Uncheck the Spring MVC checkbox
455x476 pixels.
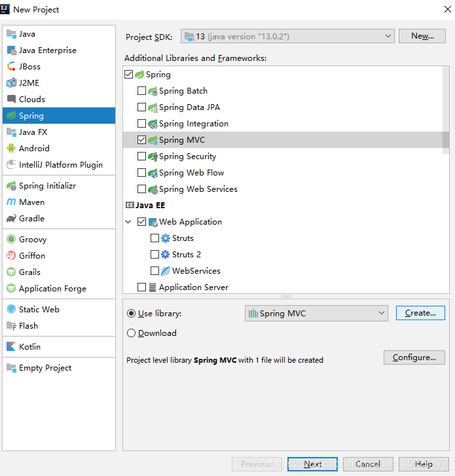coord(142,139)
